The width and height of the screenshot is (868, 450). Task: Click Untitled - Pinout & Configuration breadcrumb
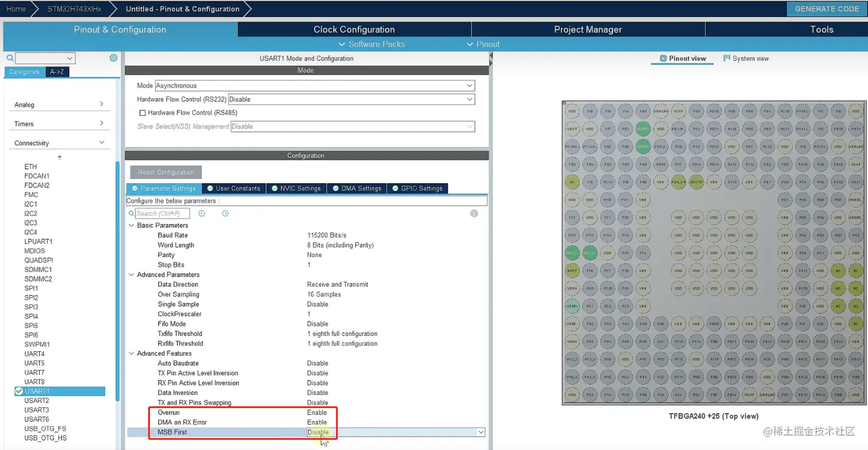[x=183, y=9]
